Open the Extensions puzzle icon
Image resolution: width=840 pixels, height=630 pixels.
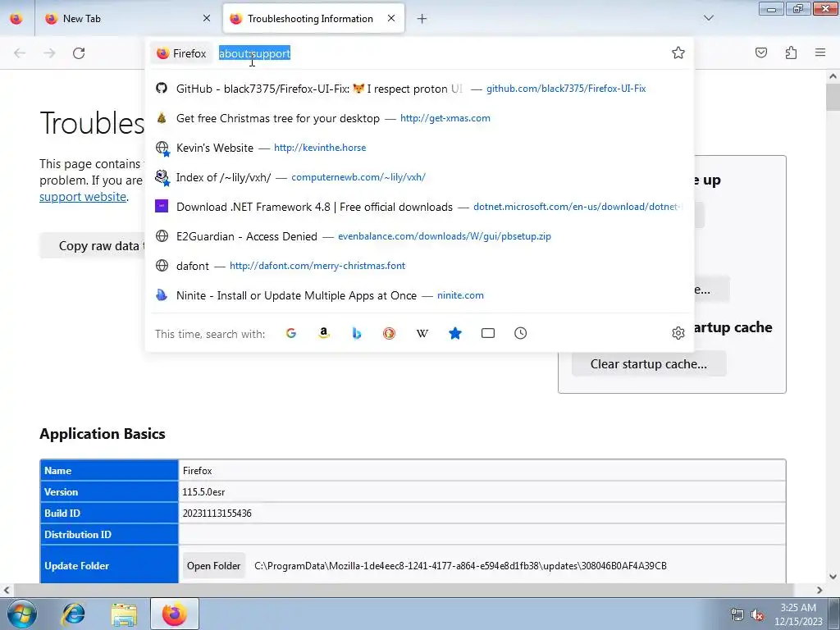pos(791,52)
